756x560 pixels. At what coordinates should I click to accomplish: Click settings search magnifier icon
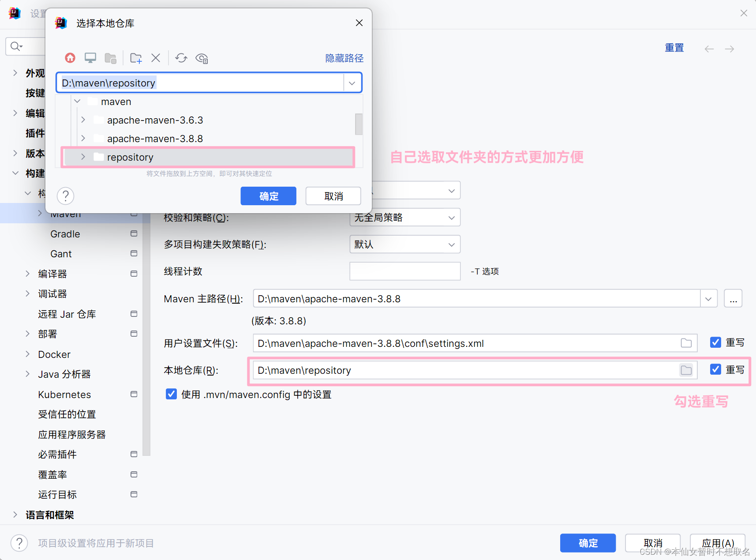[16, 46]
